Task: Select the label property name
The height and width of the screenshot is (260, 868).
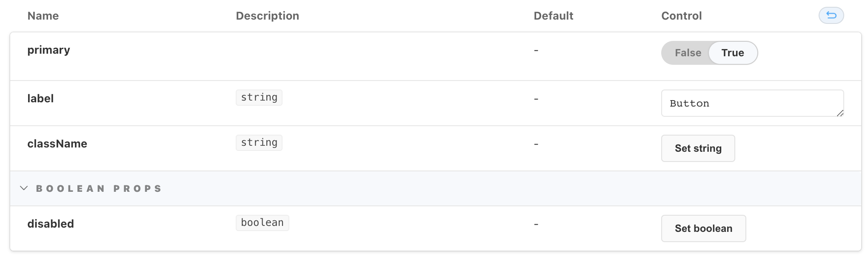Action: [40, 98]
